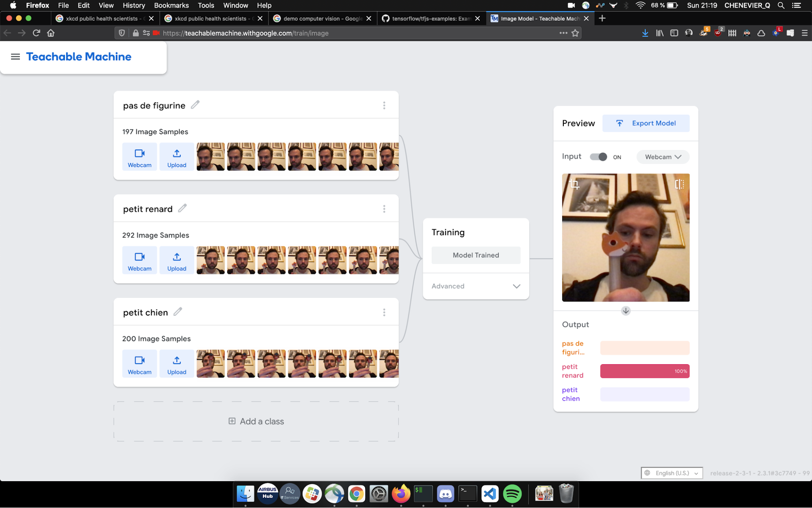The width and height of the screenshot is (812, 508).
Task: Click the petit renard 100% output bar
Action: pos(645,371)
